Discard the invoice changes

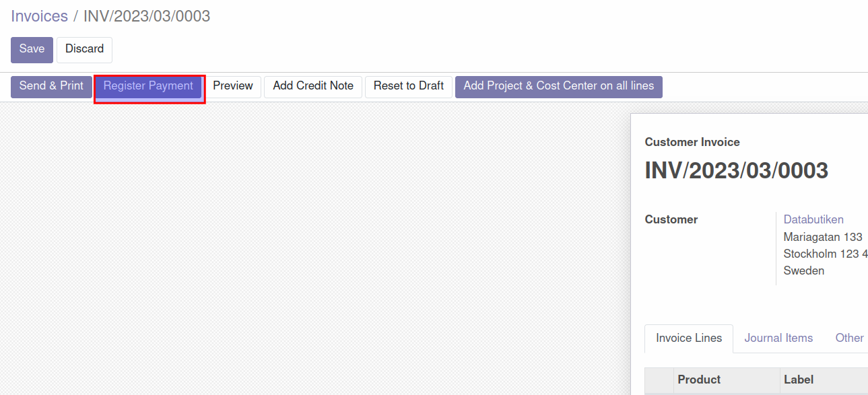pyautogui.click(x=84, y=50)
